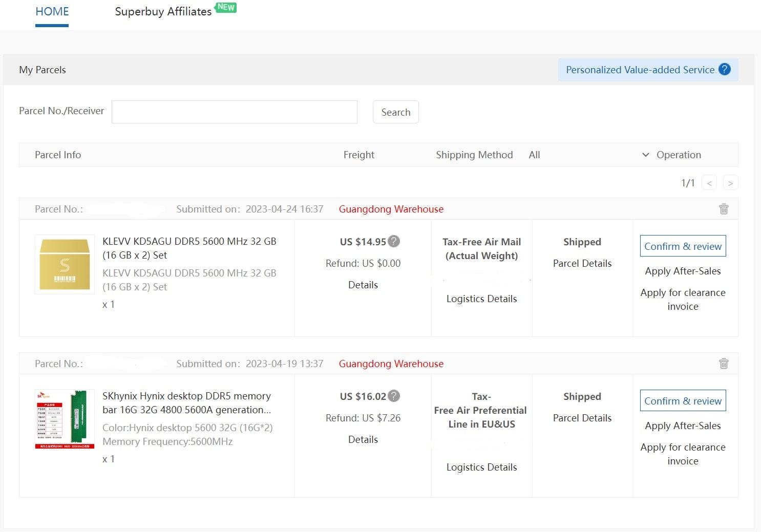761x532 pixels.
Task: Apply for clearance invoice on SKhynix parcel
Action: 683,454
